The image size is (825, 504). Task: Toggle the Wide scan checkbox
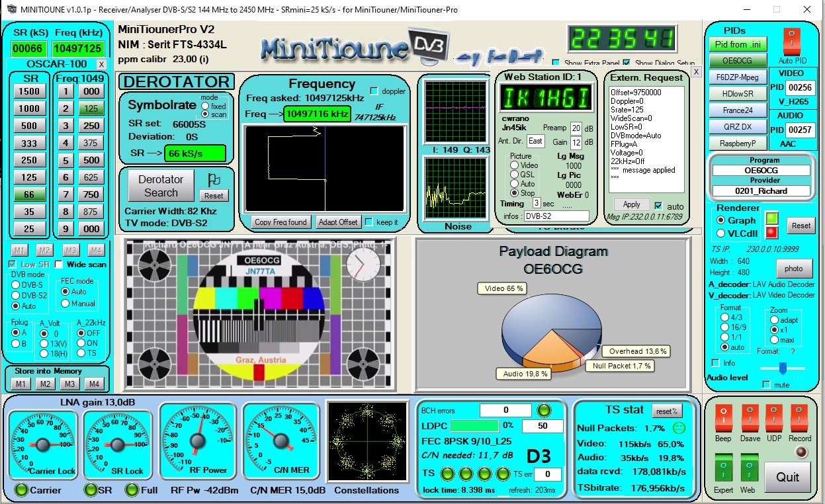coord(60,265)
